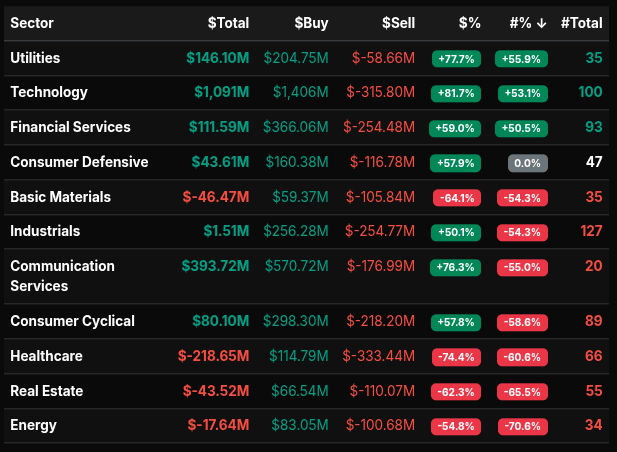Select the Technology sector name
617x452 pixels.
pos(49,92)
